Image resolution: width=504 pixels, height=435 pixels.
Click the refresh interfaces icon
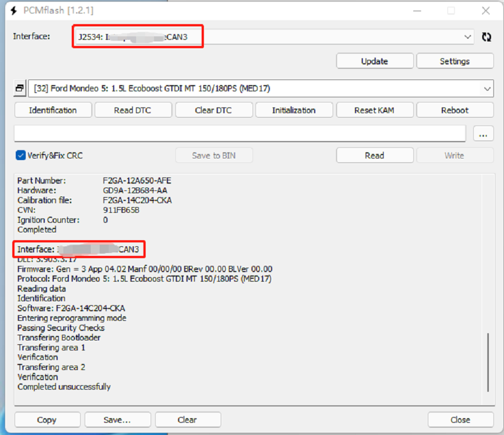[486, 37]
